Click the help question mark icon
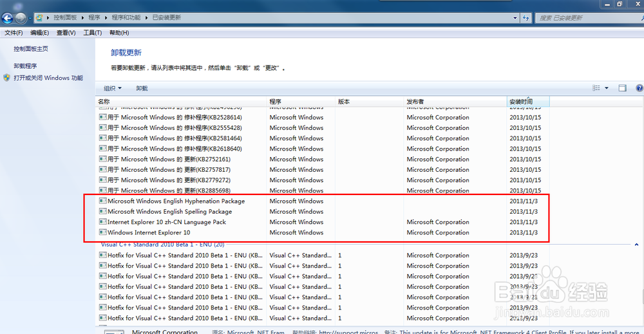The image size is (644, 334). [x=639, y=88]
